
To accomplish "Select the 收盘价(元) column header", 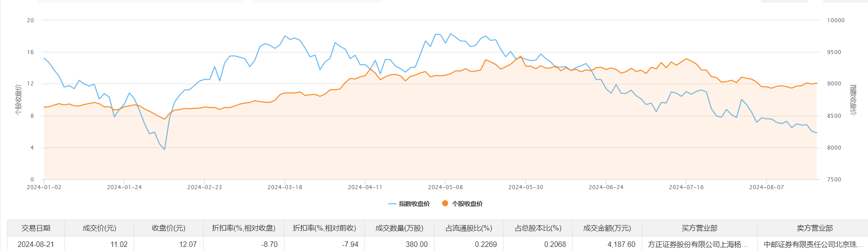I will pos(169,228).
